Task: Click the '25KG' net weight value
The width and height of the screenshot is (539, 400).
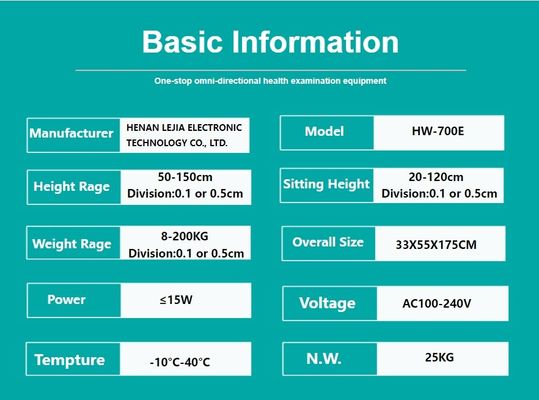Action: [x=439, y=357]
